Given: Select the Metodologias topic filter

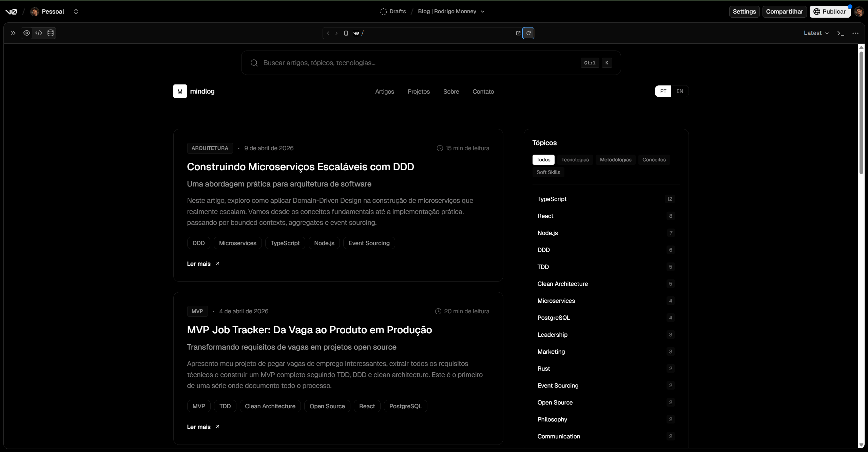Looking at the screenshot, I should [x=615, y=159].
